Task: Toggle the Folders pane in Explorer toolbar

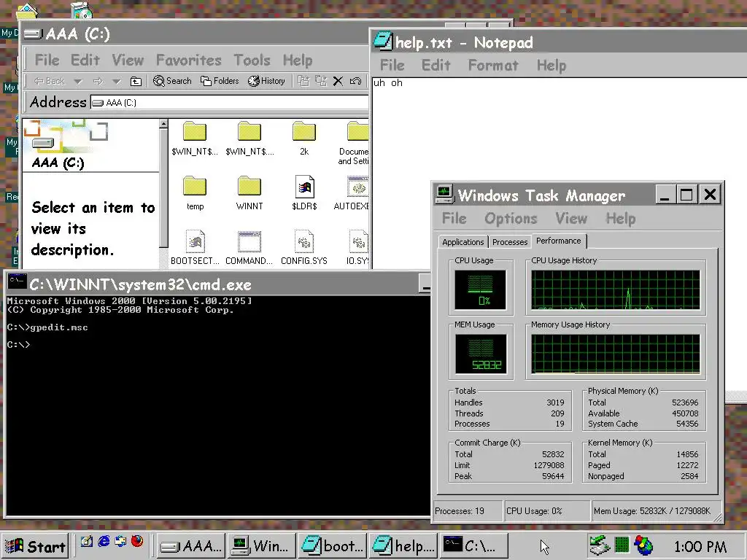Action: pyautogui.click(x=220, y=81)
